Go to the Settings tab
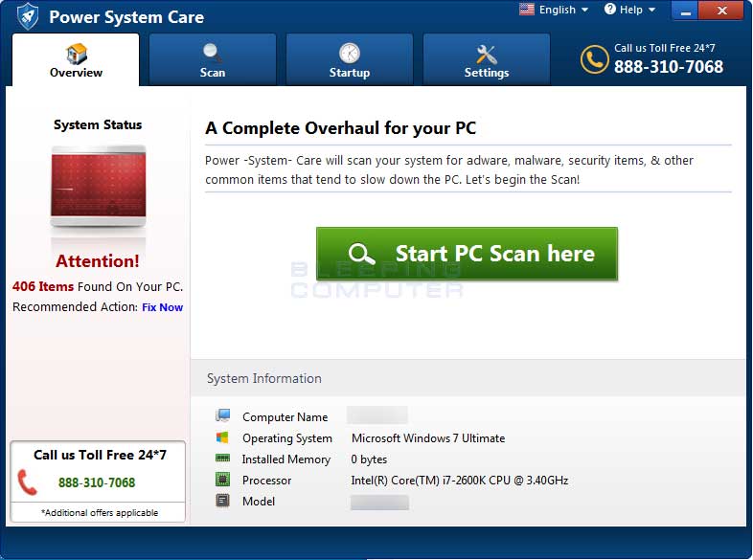 487,60
